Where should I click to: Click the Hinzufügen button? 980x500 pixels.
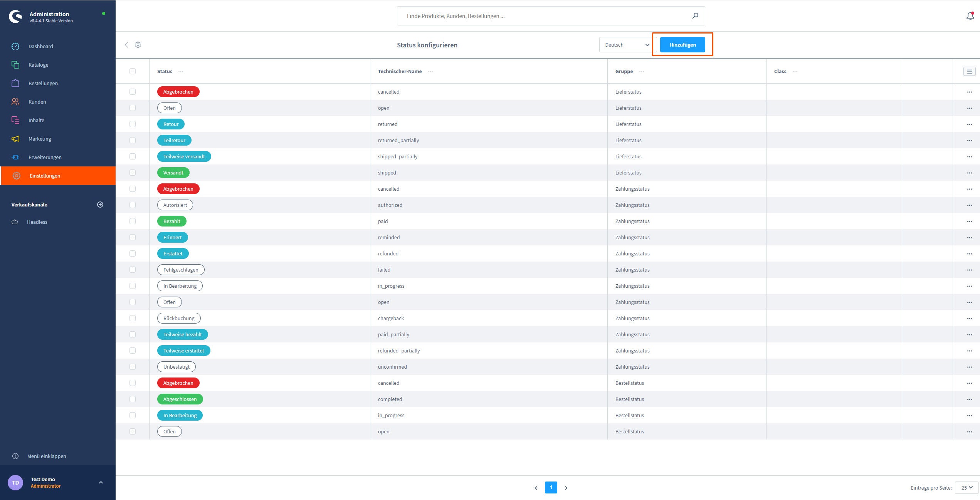coord(682,45)
